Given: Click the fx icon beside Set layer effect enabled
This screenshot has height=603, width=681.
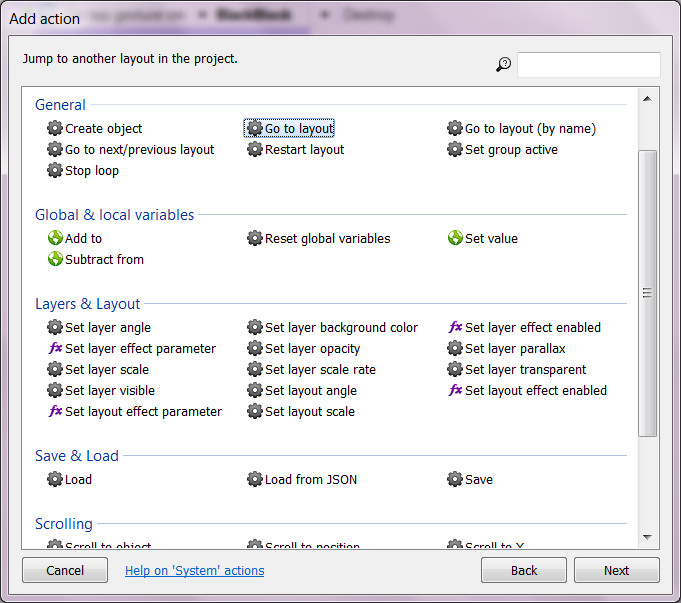Looking at the screenshot, I should 455,327.
